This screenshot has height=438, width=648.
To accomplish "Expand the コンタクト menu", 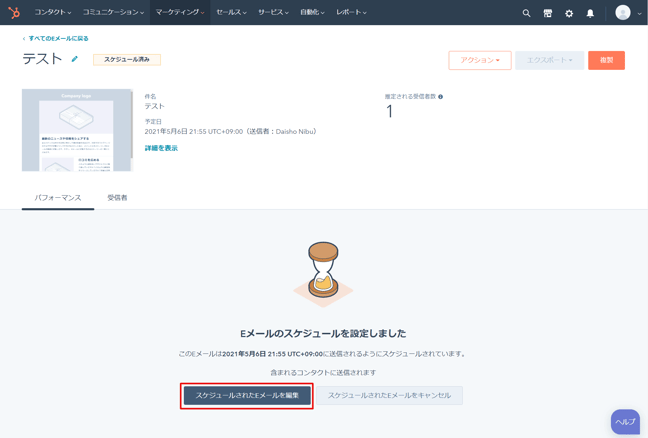I will click(53, 12).
